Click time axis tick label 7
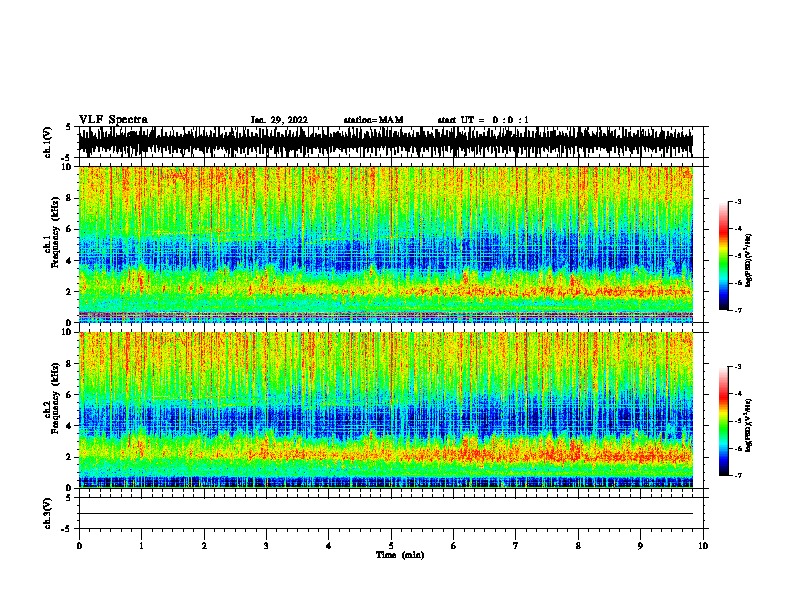 [516, 545]
